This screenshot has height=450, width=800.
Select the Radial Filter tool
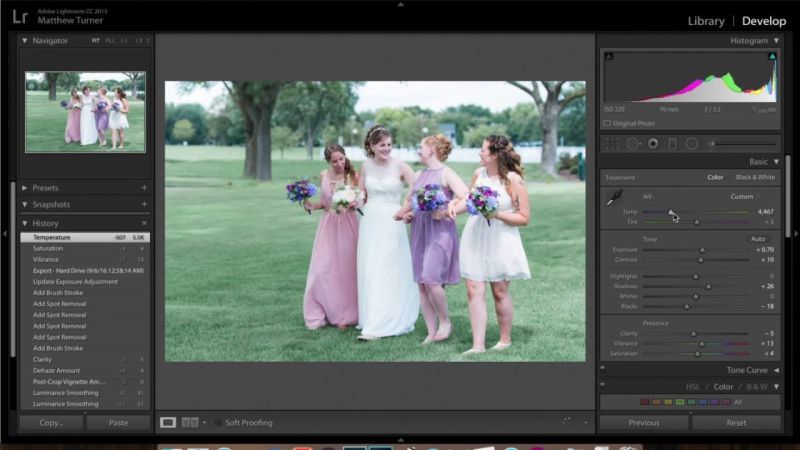[691, 144]
